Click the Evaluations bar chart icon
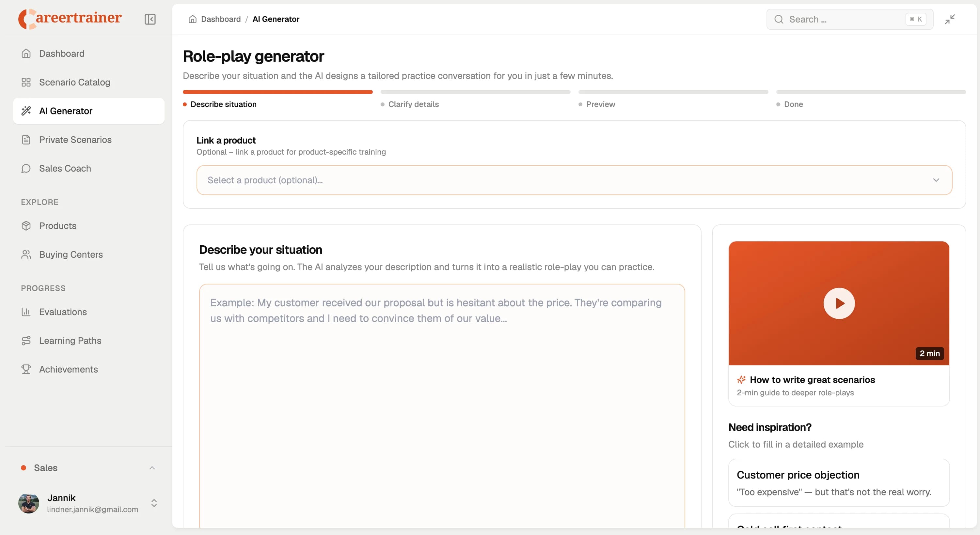 pos(26,312)
